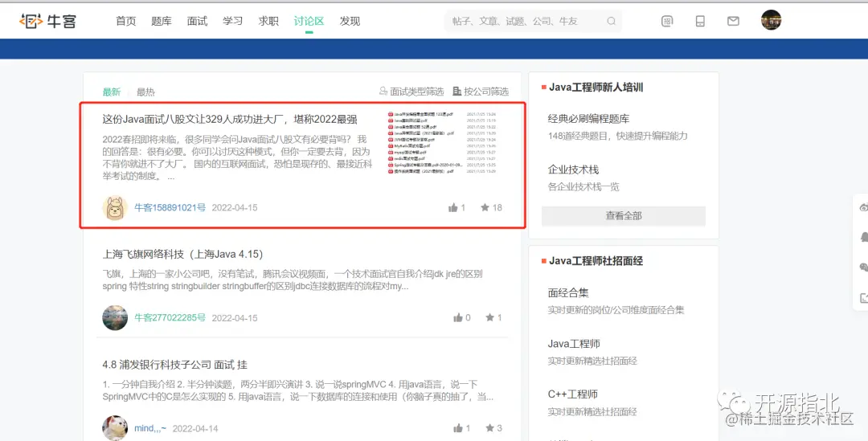Open 发现 in the top navigation
Image resolution: width=868 pixels, height=441 pixels.
tap(350, 21)
